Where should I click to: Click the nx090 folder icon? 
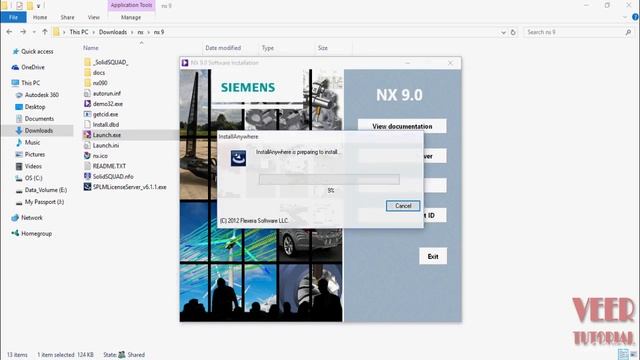87,83
